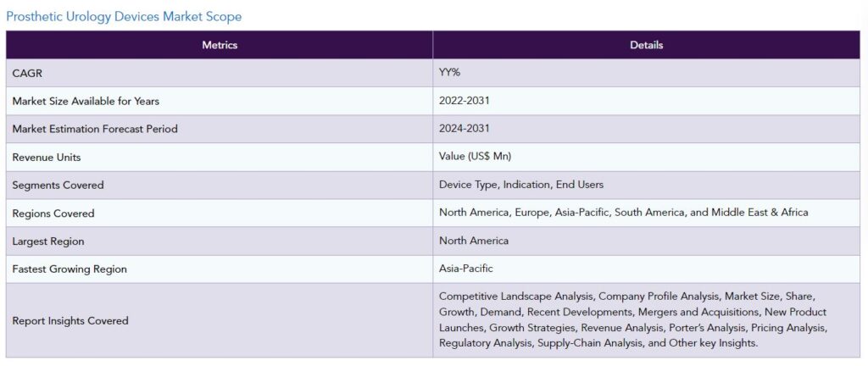
Task: Select the CAGR row label
Action: click(28, 73)
